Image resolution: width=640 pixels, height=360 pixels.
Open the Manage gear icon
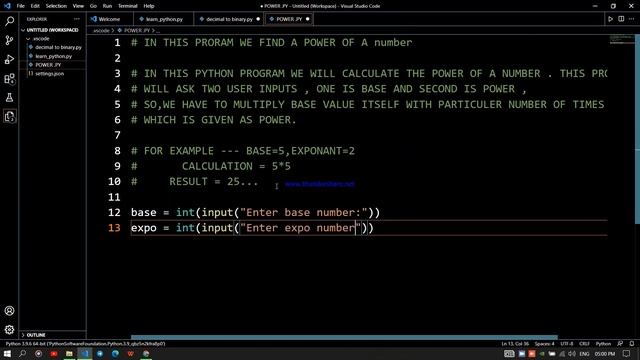point(9,329)
